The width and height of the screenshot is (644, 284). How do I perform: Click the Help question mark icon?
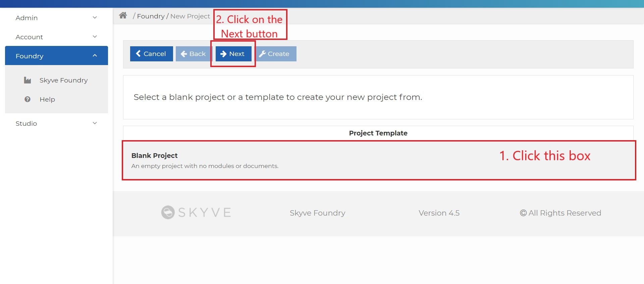click(28, 99)
